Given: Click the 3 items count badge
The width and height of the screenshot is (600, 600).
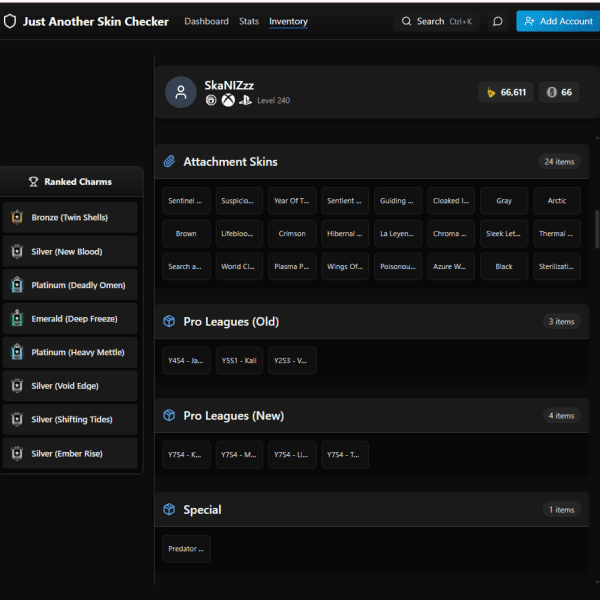Looking at the screenshot, I should click(x=561, y=321).
